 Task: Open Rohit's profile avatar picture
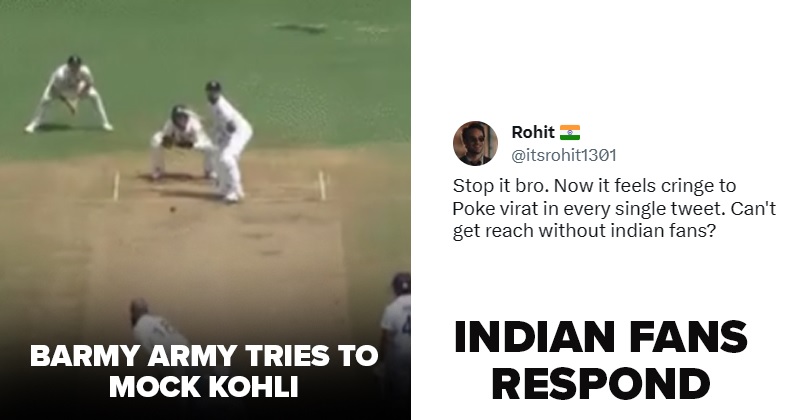(x=475, y=143)
